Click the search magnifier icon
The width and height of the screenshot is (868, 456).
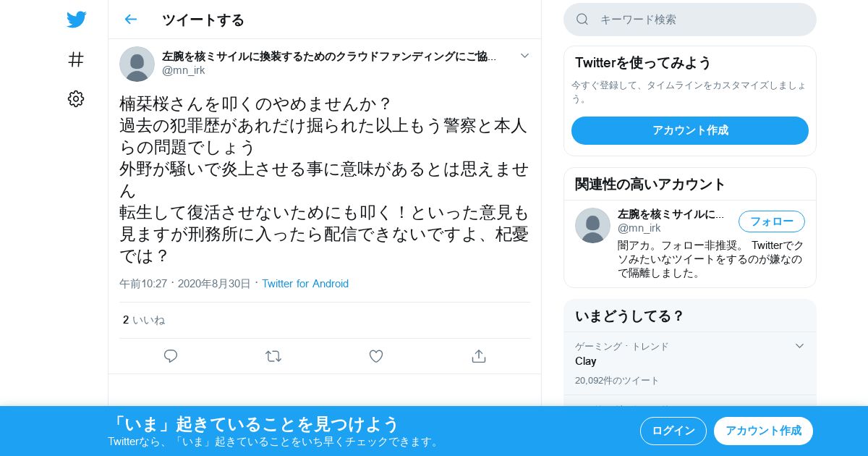point(582,20)
